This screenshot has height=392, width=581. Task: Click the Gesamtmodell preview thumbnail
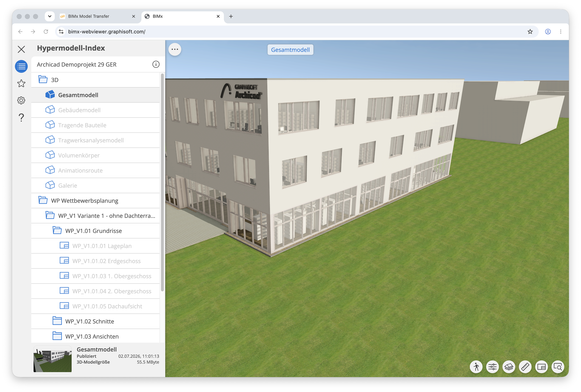pyautogui.click(x=52, y=359)
